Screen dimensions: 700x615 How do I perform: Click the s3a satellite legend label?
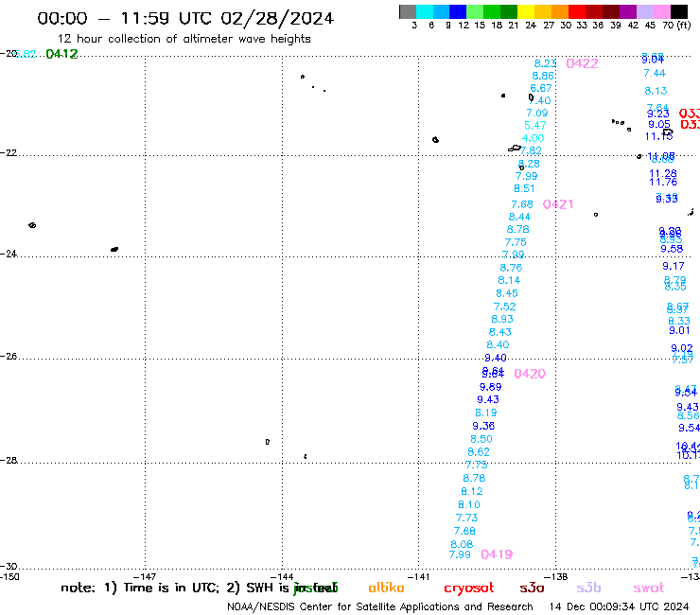(532, 588)
